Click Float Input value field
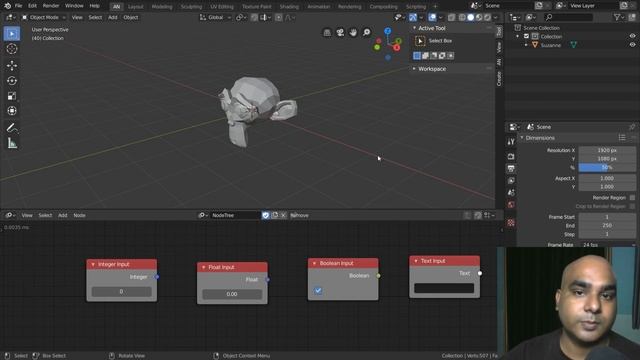Image resolution: width=640 pixels, height=360 pixels. click(232, 294)
